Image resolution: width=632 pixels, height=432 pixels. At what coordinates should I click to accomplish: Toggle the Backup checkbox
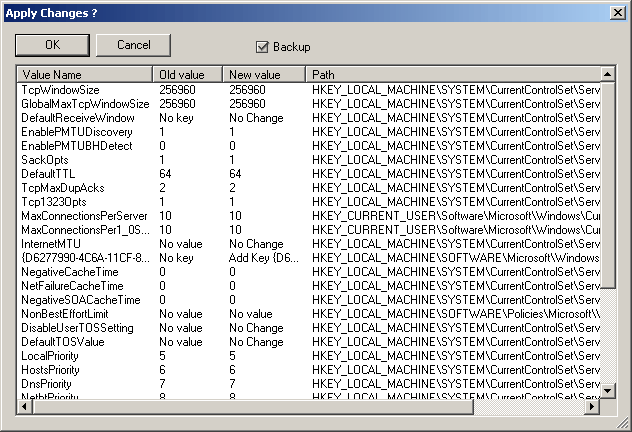pos(263,46)
